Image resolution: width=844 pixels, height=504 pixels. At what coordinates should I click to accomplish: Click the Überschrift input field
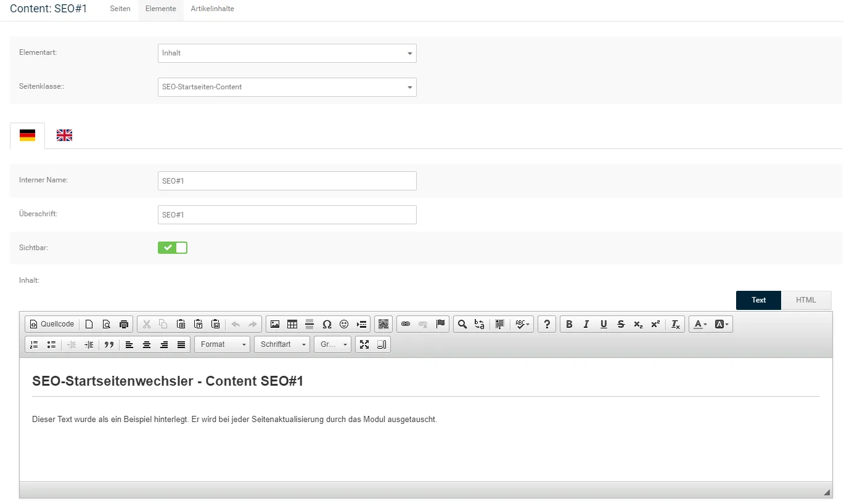pos(287,214)
